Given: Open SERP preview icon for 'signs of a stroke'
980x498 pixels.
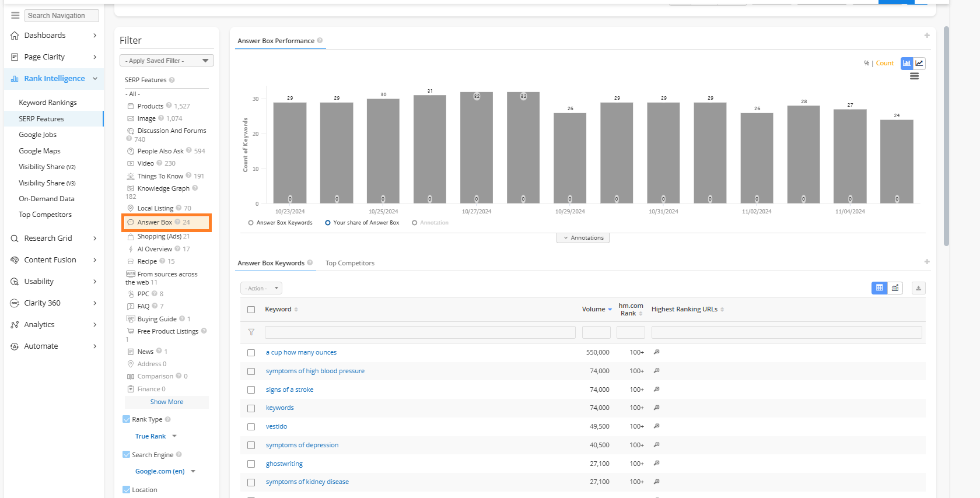Looking at the screenshot, I should tap(656, 390).
